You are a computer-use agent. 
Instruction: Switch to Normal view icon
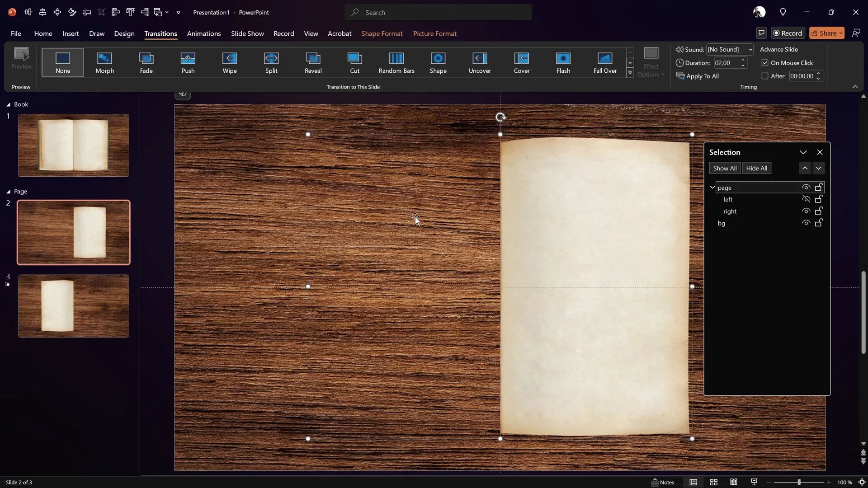[x=693, y=482]
